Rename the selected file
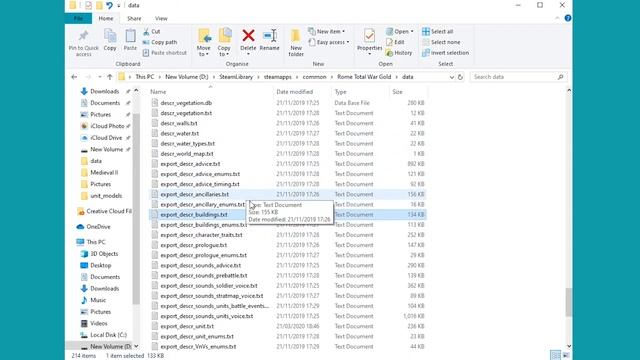This screenshot has height=360, width=640. (x=269, y=40)
